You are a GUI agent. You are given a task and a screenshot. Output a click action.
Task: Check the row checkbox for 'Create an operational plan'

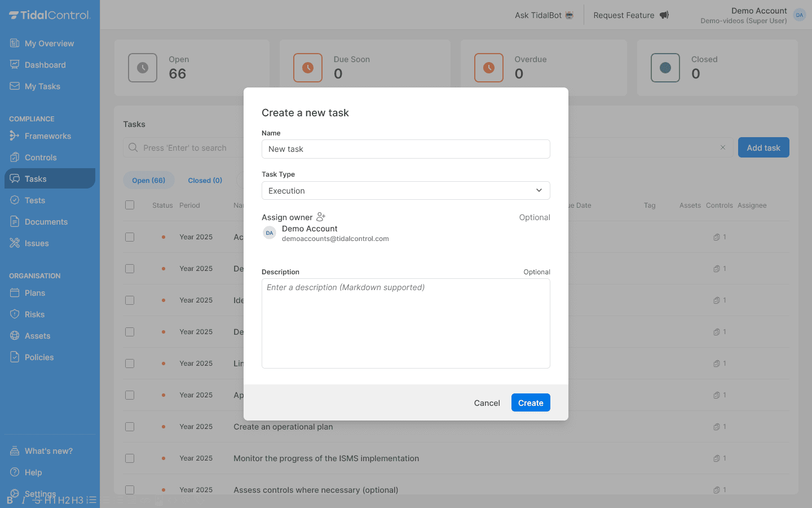coord(130,427)
